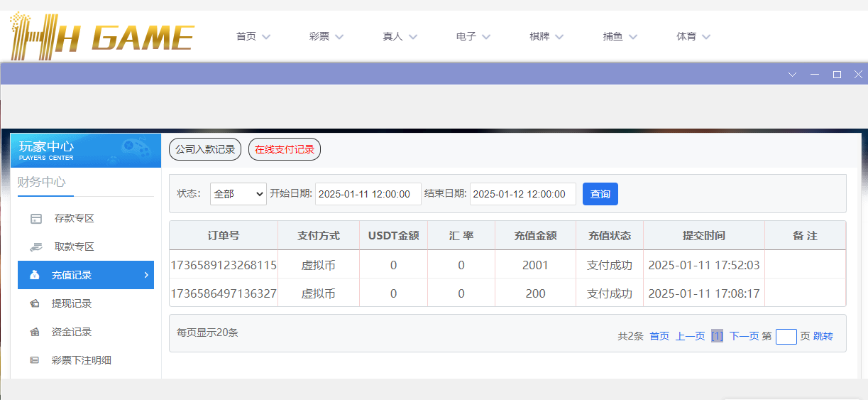Expand the 真人 navigation dropdown
This screenshot has width=868, height=400.
click(x=400, y=36)
